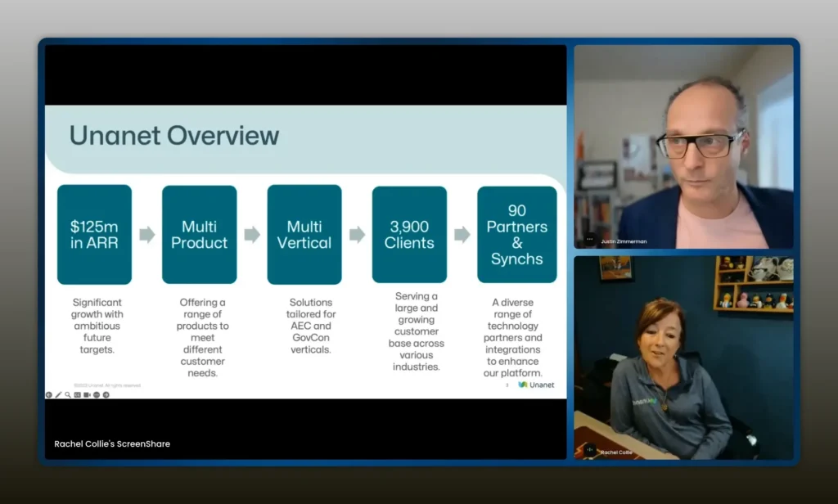Viewport: 838px width, 504px height.
Task: Select the pen annotation tool
Action: click(x=58, y=394)
